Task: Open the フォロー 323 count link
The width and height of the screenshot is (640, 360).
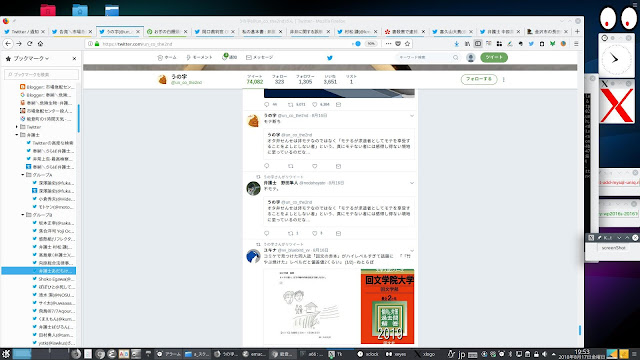Action: pyautogui.click(x=279, y=79)
